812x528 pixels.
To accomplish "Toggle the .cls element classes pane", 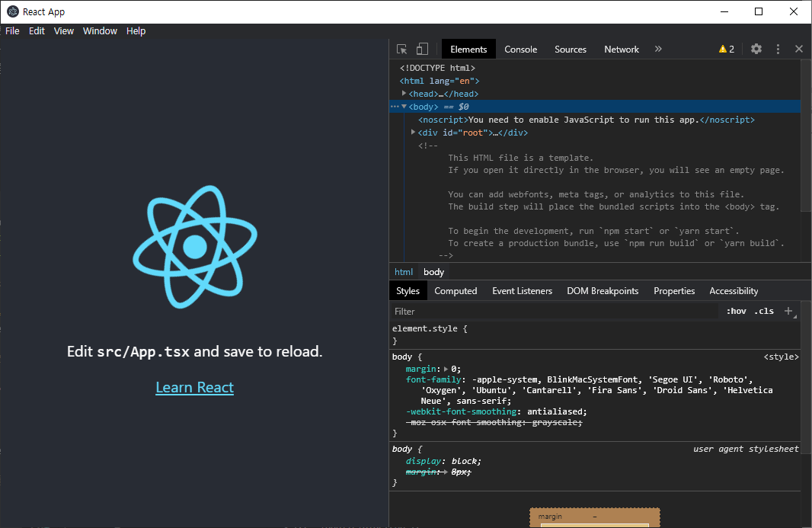I will click(x=764, y=311).
